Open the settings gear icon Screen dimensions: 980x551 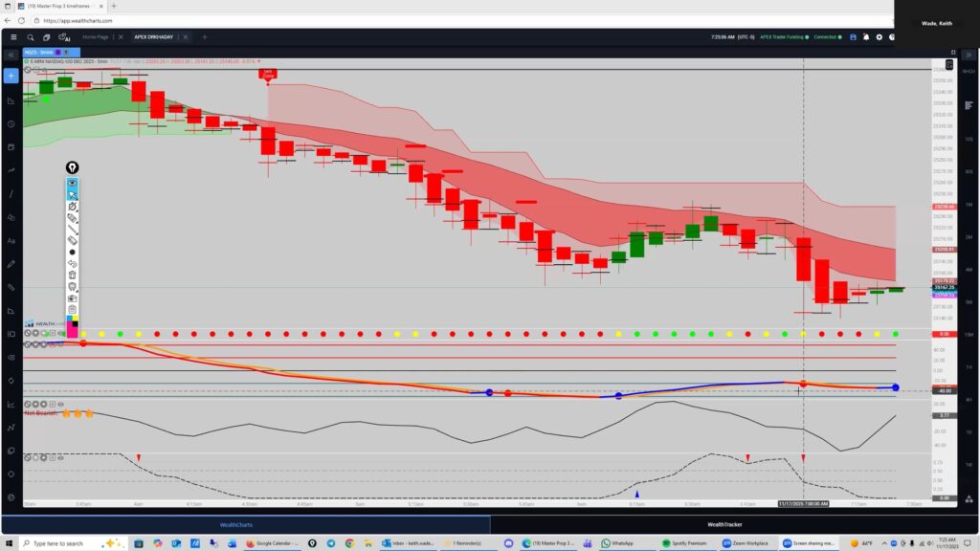coord(879,37)
